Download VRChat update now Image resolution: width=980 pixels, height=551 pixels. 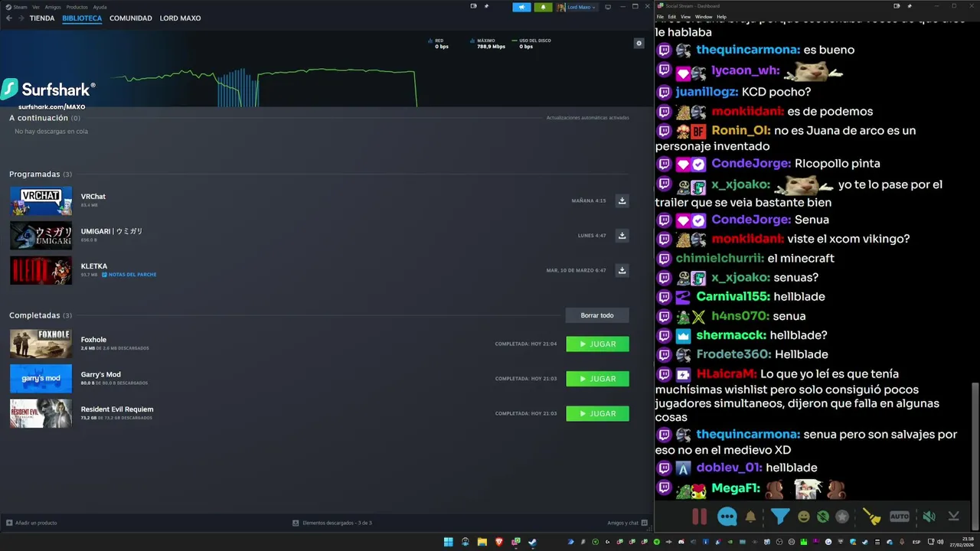[622, 201]
